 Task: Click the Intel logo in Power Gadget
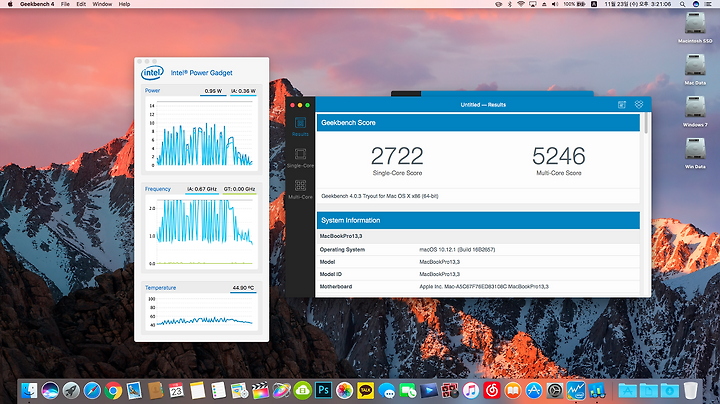(x=152, y=73)
